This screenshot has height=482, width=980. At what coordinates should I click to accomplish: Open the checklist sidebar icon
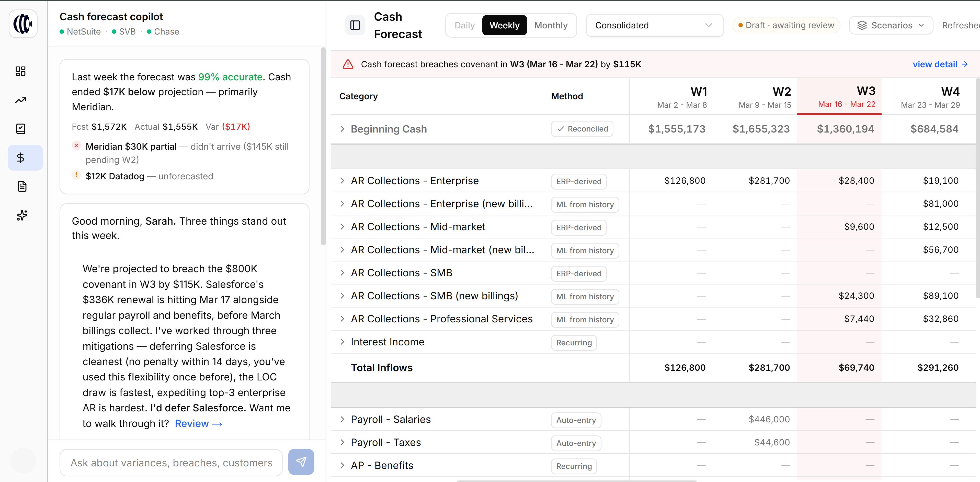[x=21, y=129]
